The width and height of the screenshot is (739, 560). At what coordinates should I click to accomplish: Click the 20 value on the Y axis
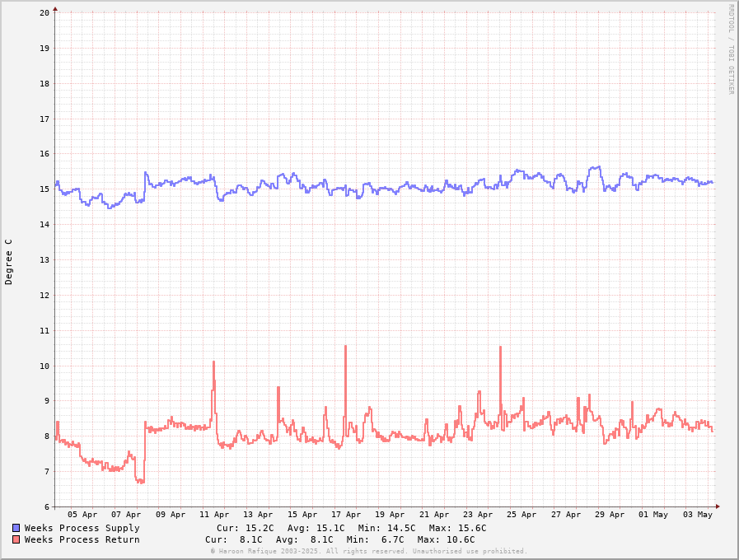point(44,12)
